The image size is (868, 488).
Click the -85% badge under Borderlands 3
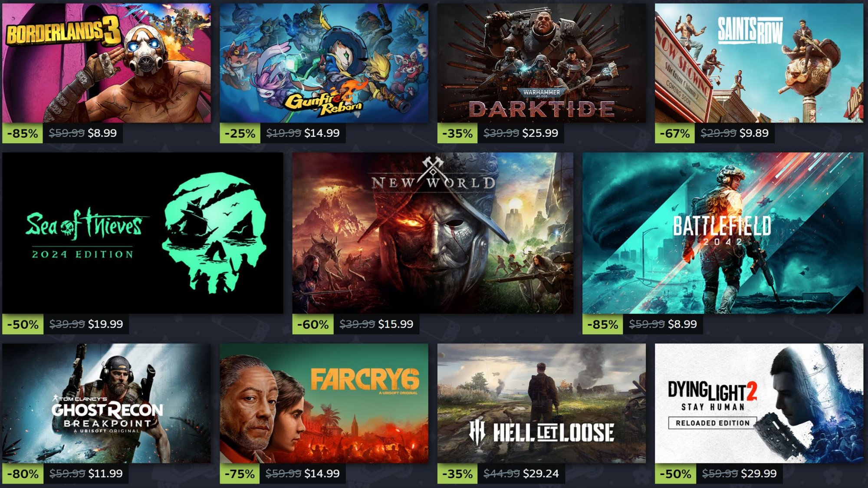click(23, 133)
